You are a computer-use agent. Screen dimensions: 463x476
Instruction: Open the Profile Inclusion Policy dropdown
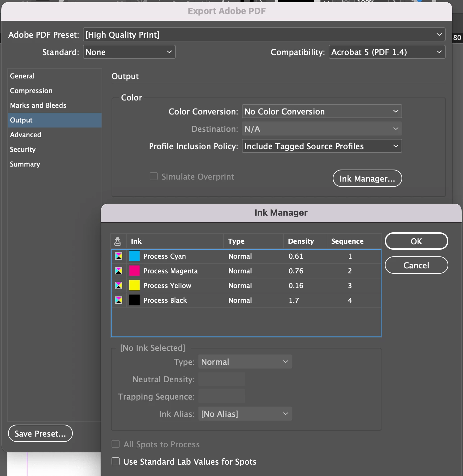pyautogui.click(x=322, y=146)
